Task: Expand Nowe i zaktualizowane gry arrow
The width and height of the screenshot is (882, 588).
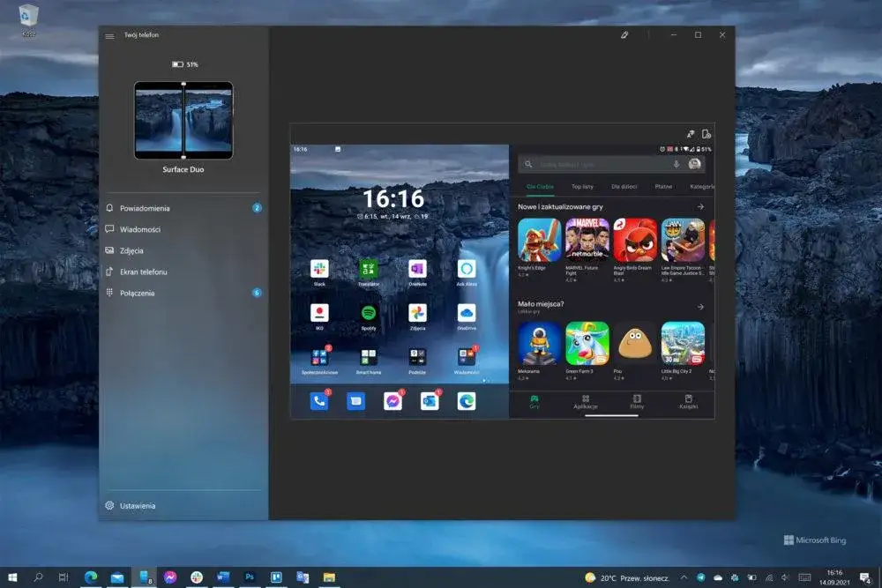Action: click(x=700, y=206)
